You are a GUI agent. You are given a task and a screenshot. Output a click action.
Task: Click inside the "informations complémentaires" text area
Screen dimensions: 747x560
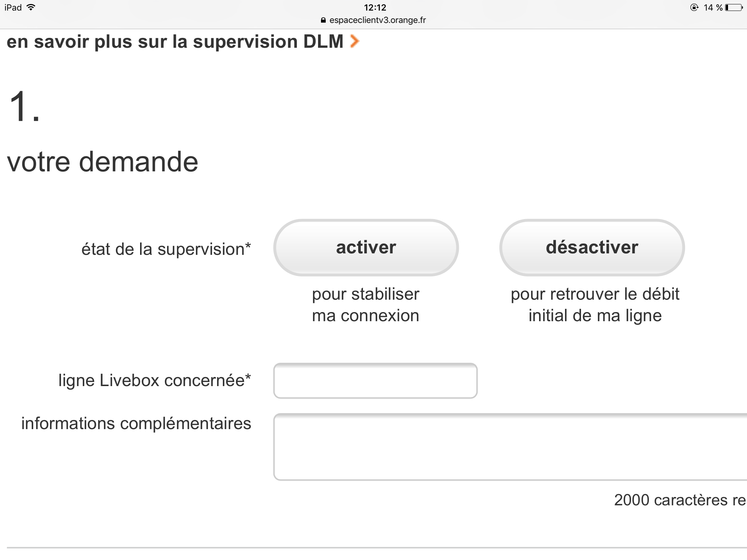(510, 447)
